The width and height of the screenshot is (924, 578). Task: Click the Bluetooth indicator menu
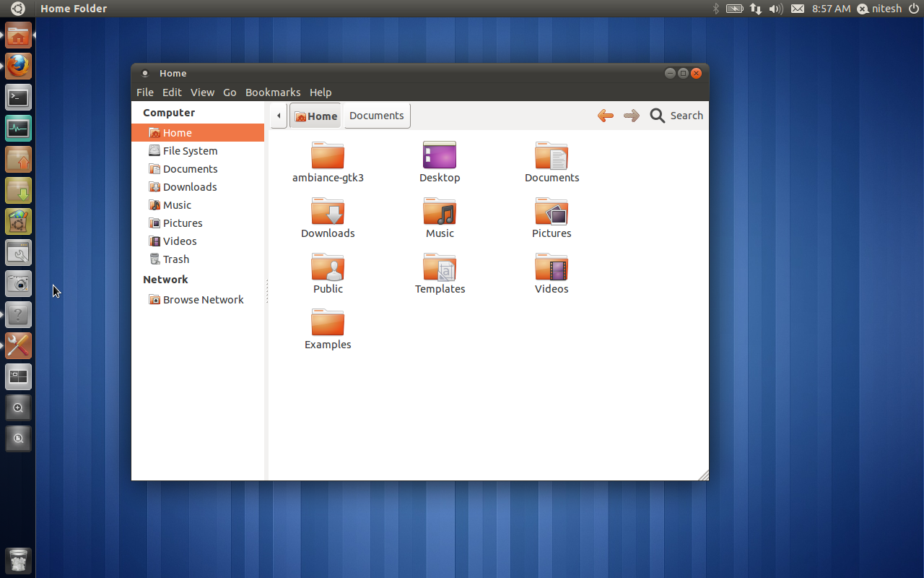pos(715,8)
